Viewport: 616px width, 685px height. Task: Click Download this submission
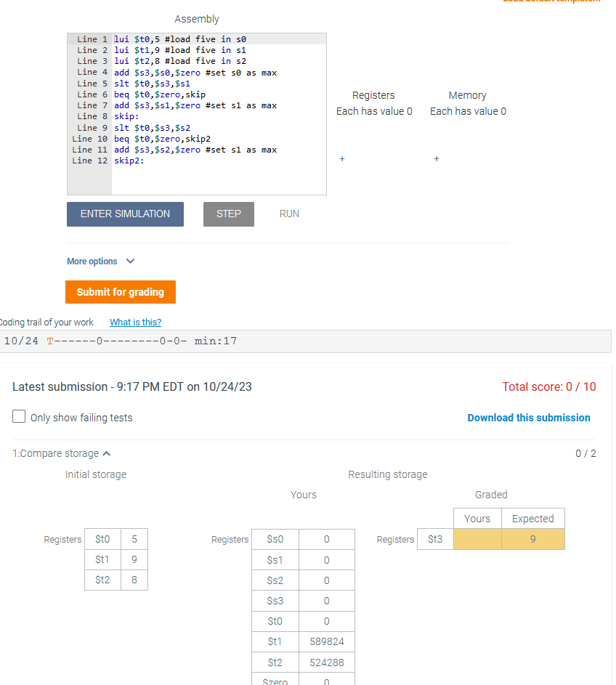(x=528, y=418)
